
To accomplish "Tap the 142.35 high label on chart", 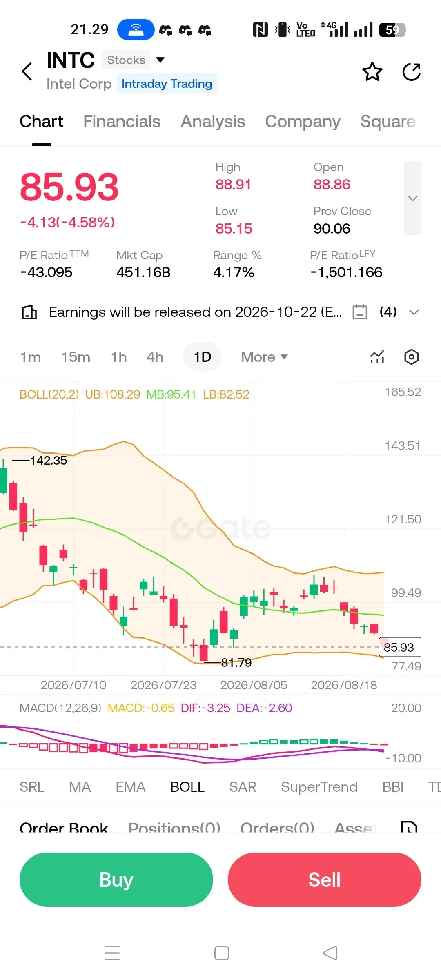I will (49, 460).
